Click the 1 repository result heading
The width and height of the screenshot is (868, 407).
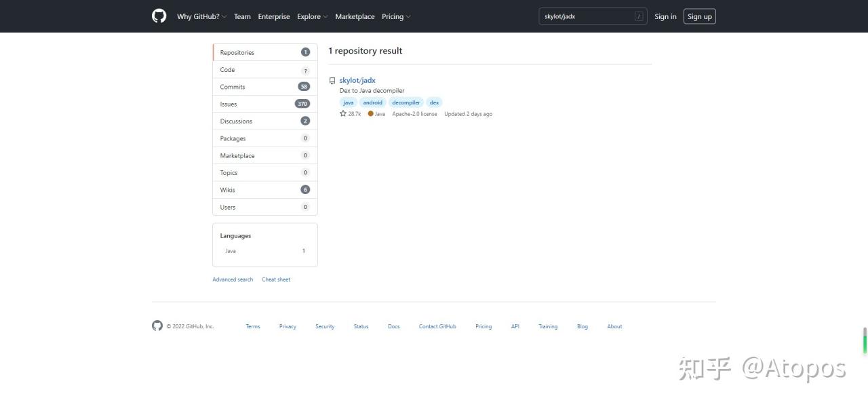coord(366,51)
